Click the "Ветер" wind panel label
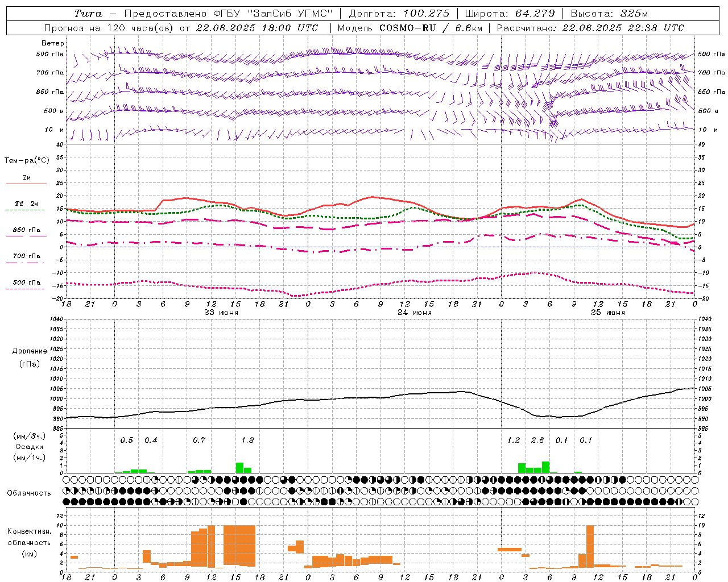 click(x=52, y=43)
